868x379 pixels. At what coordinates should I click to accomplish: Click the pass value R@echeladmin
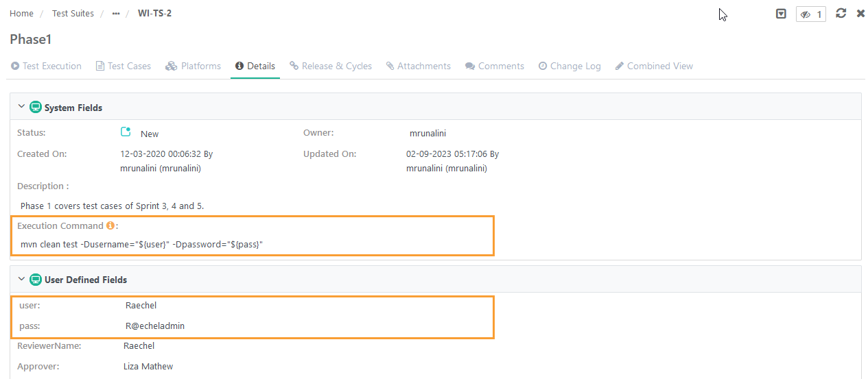coord(155,326)
